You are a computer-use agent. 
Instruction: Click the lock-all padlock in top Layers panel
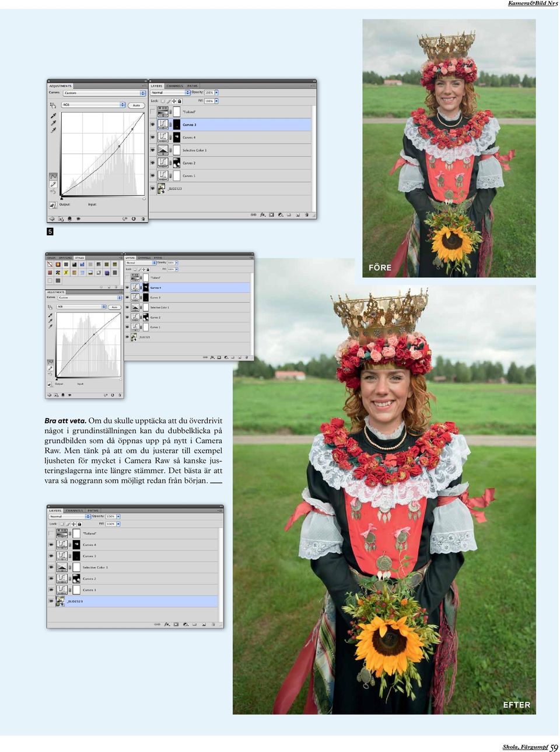180,101
